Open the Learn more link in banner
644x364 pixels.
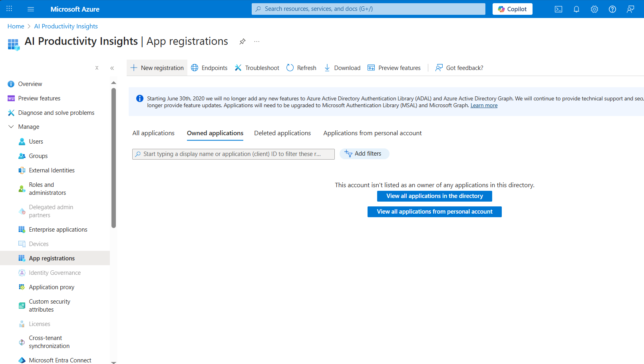tap(484, 106)
